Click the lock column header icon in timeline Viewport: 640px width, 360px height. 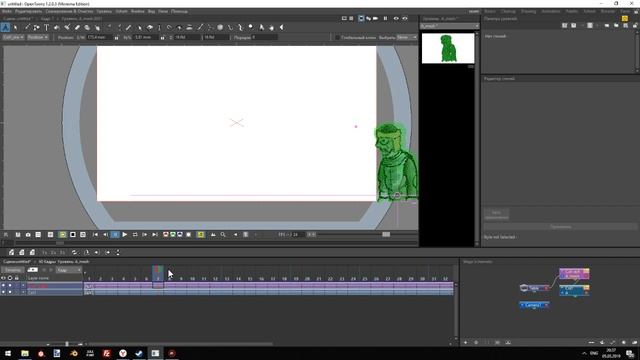[x=17, y=278]
